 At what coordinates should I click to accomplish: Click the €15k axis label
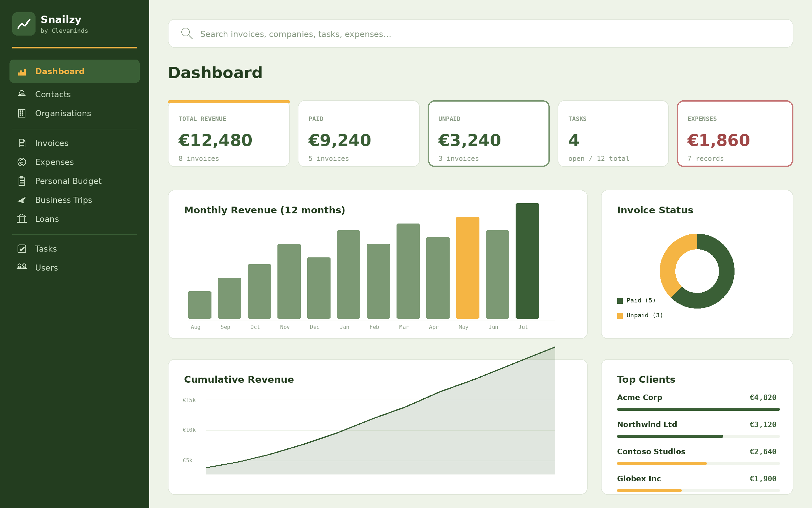pyautogui.click(x=189, y=400)
